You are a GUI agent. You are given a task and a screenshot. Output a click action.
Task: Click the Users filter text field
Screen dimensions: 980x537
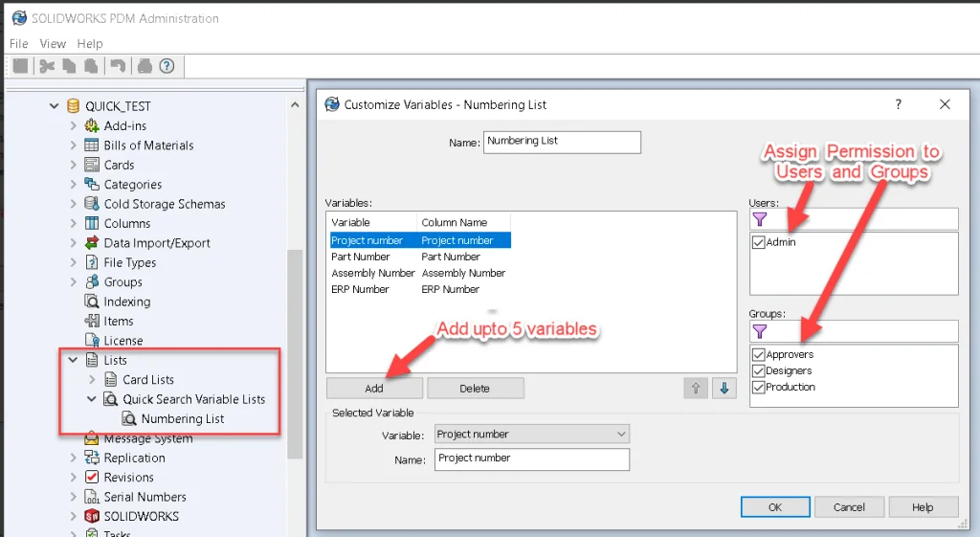(854, 219)
